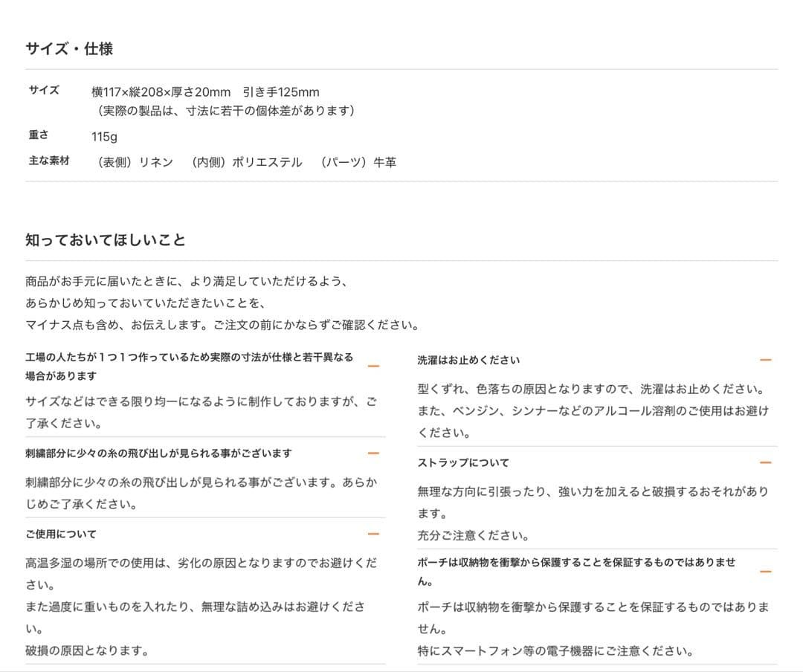Click the 115g weight value
This screenshot has height=672, width=803.
pos(104,138)
